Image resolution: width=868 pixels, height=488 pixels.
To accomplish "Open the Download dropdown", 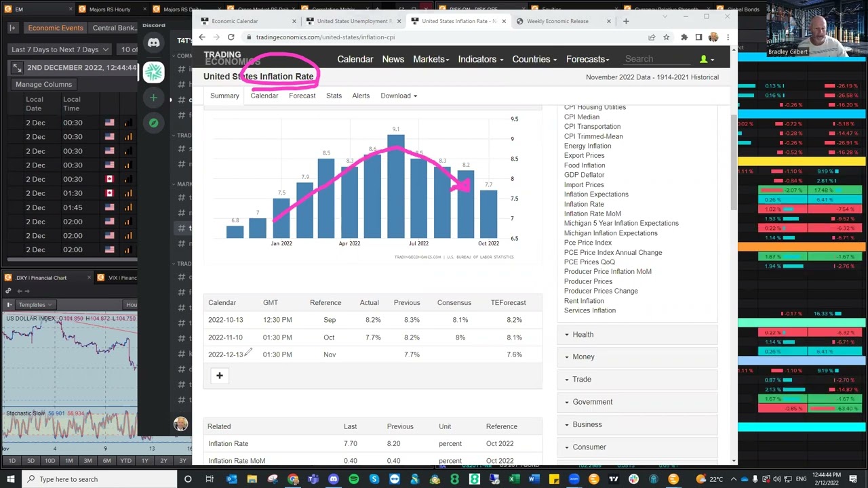I will [x=399, y=96].
